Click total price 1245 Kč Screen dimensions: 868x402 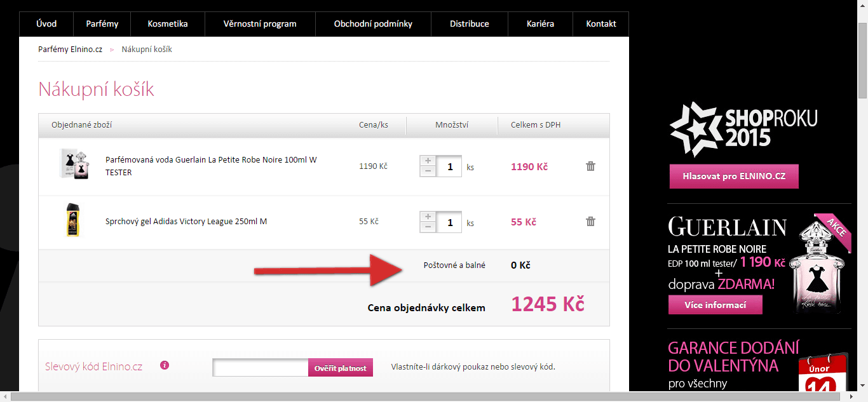coord(548,304)
